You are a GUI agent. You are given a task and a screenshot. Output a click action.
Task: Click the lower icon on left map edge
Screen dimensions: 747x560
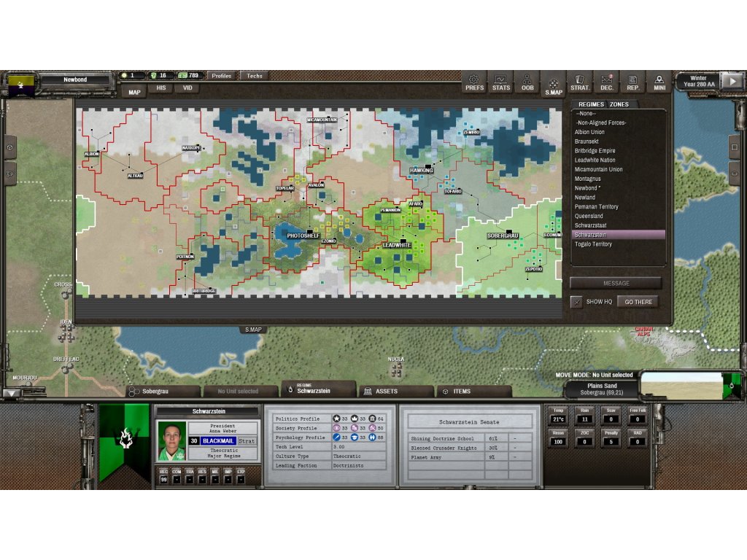click(10, 174)
